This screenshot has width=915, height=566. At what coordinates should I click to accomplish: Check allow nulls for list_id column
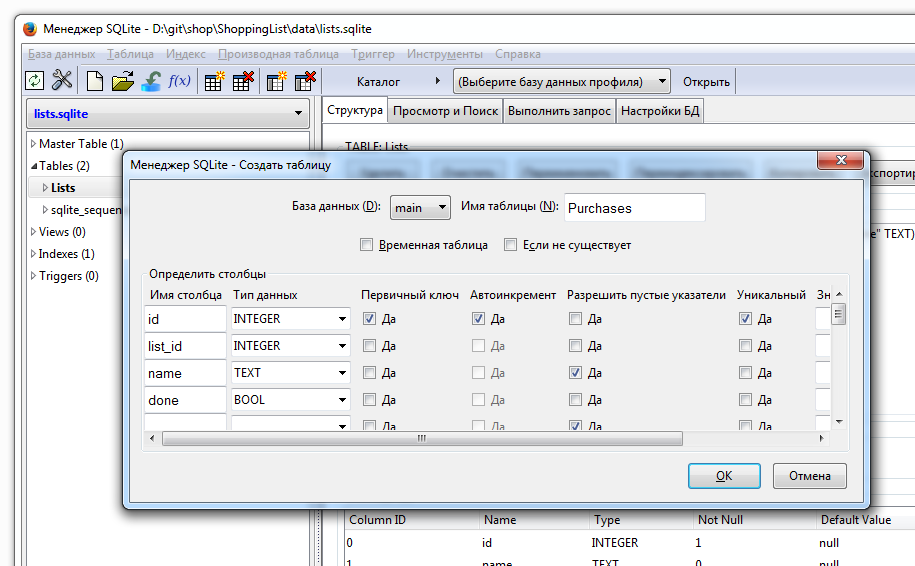[575, 345]
